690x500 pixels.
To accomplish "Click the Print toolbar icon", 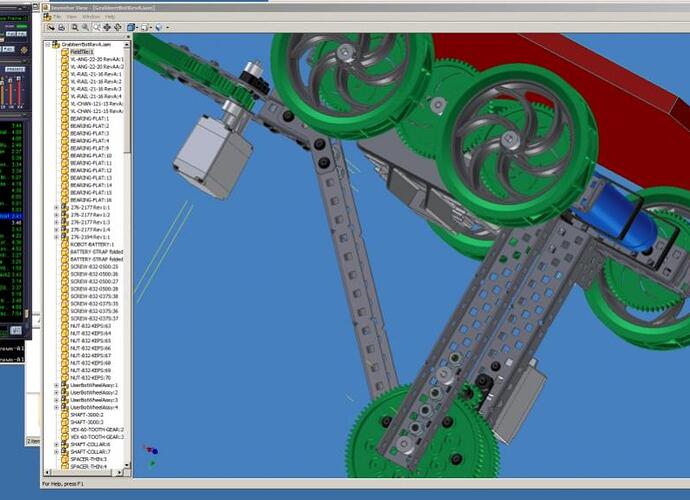I will coord(61,27).
